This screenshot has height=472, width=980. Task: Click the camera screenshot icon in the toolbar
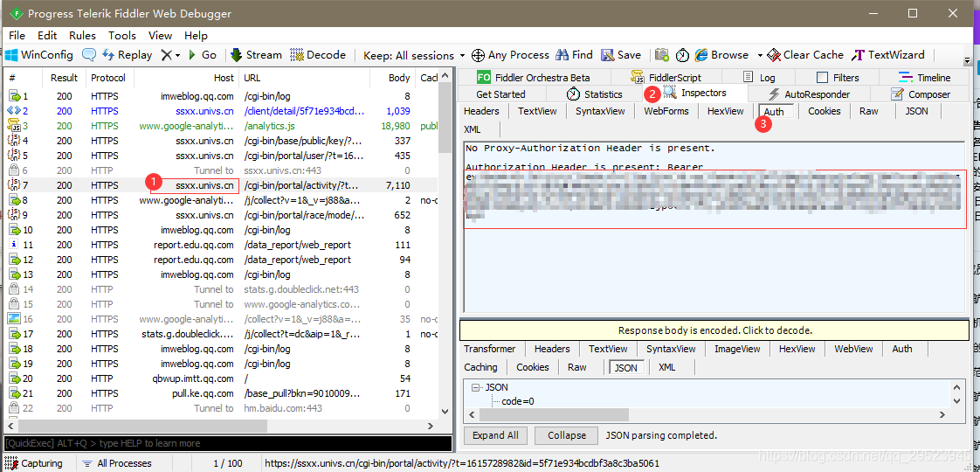coord(662,55)
